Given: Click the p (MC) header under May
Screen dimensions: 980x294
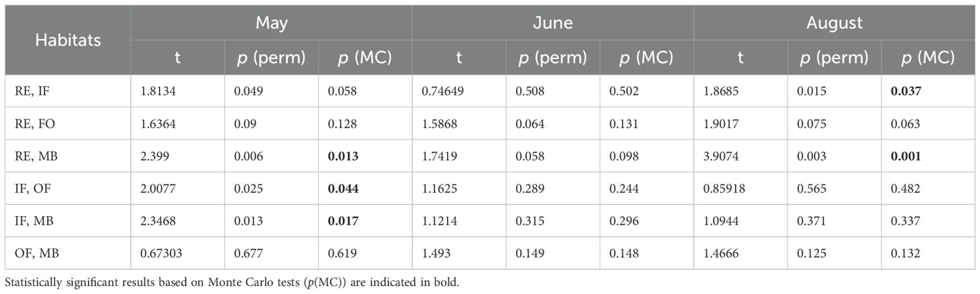Looking at the screenshot, I should coord(364,58).
